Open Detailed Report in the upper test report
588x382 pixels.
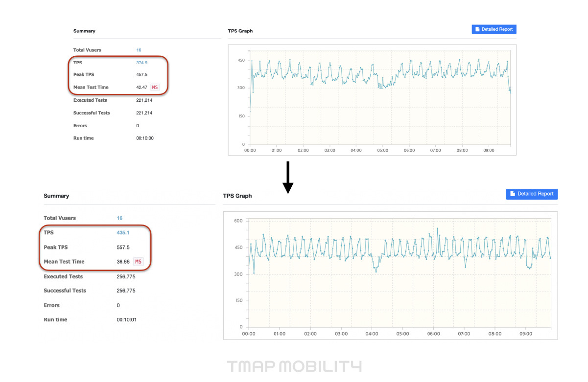point(494,29)
